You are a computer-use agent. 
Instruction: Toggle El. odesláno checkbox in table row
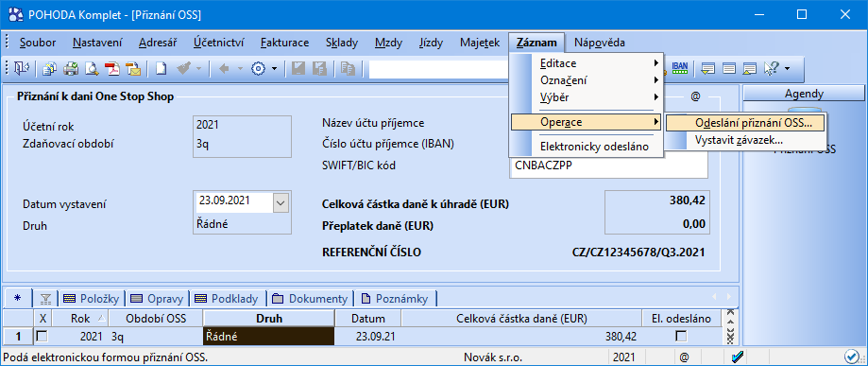tap(681, 336)
